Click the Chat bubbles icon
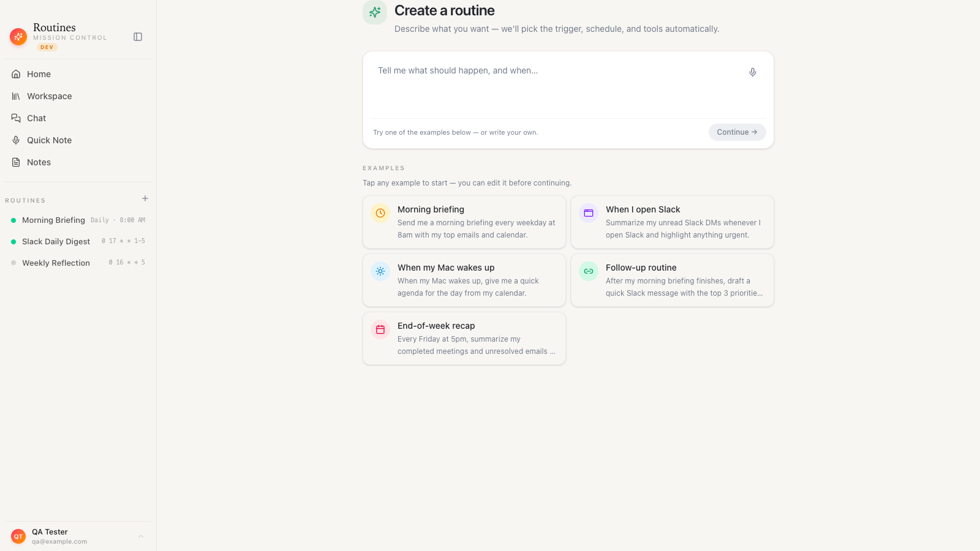980x551 pixels. (x=16, y=118)
